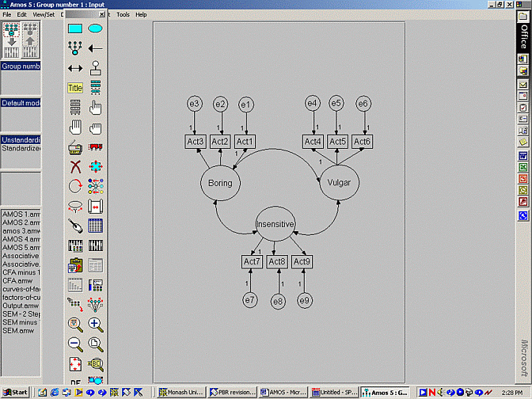
Task: Open the Tools menu
Action: tap(123, 14)
